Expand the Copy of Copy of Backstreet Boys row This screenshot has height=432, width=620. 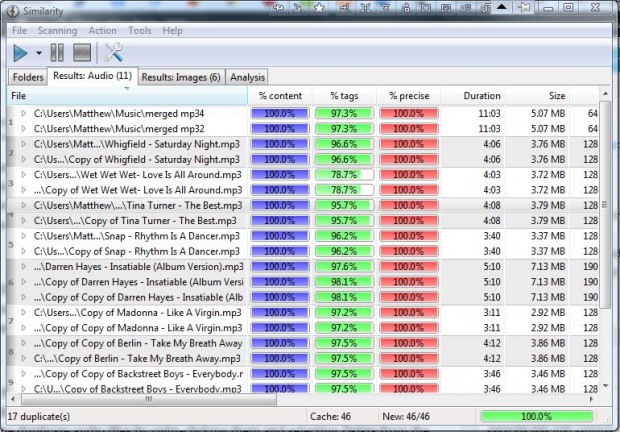coord(23,374)
